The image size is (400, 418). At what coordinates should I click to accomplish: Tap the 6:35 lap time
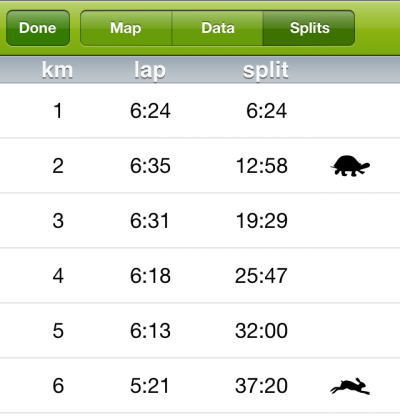(150, 166)
